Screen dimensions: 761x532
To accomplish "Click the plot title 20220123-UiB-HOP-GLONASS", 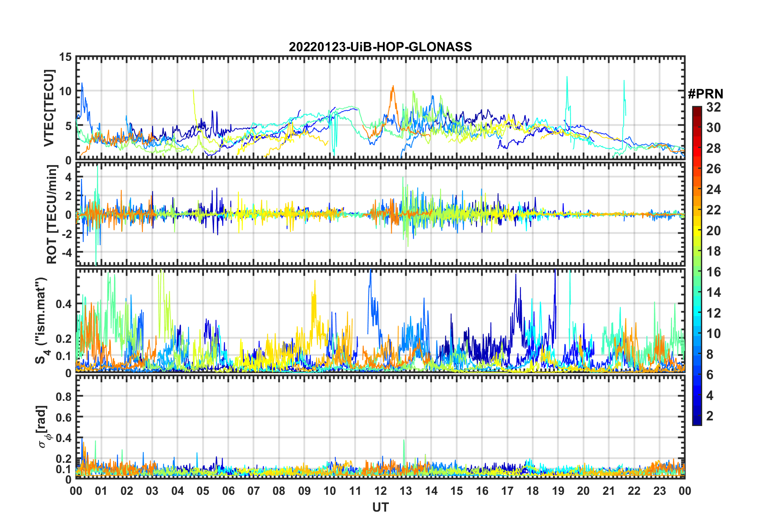I will [x=380, y=47].
